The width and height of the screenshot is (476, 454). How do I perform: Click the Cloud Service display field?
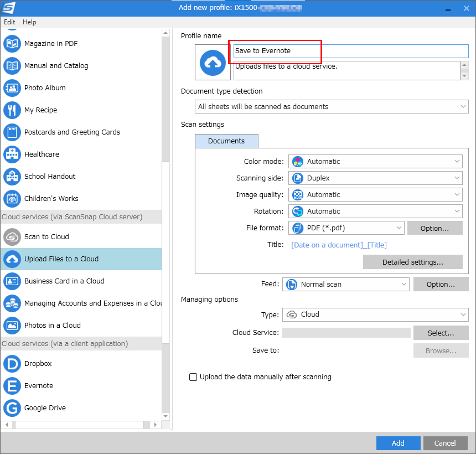click(346, 333)
